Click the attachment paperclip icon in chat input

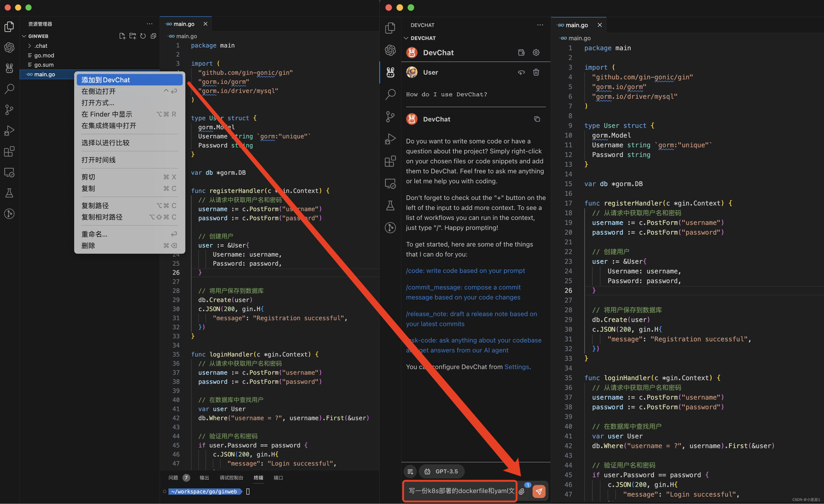522,491
